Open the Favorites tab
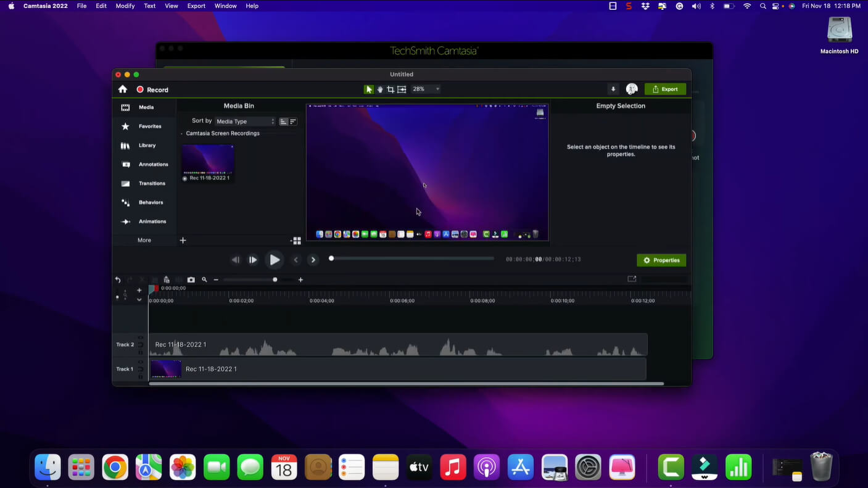Screen dimensions: 868x488 coord(144,126)
